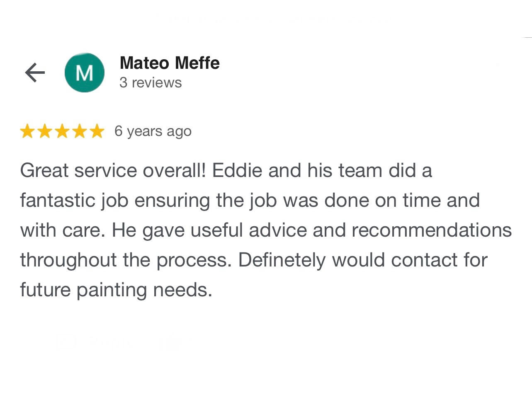Click "throughout the process" in the review

[124, 260]
